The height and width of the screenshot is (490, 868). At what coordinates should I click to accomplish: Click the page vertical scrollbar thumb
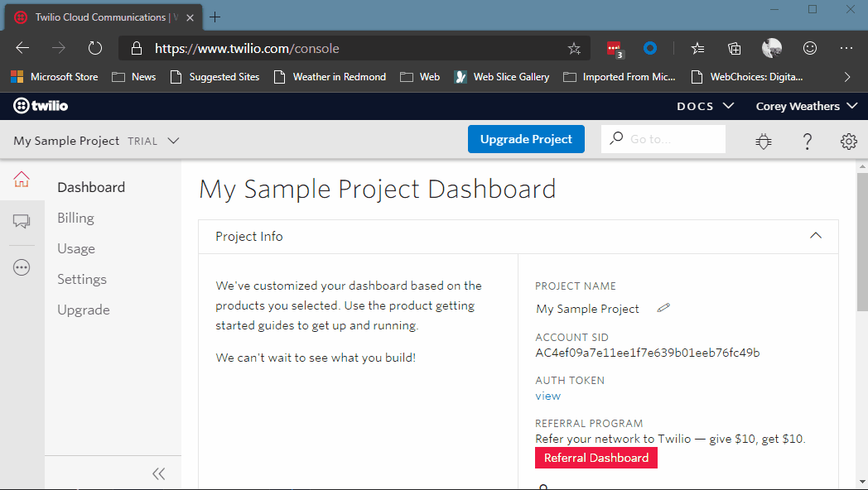coord(862,242)
